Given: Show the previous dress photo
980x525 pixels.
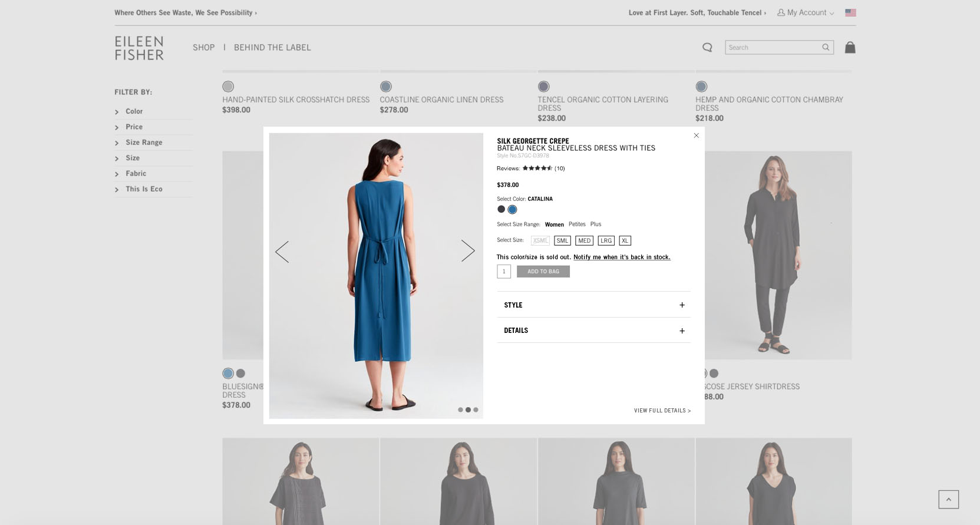Looking at the screenshot, I should 282,252.
